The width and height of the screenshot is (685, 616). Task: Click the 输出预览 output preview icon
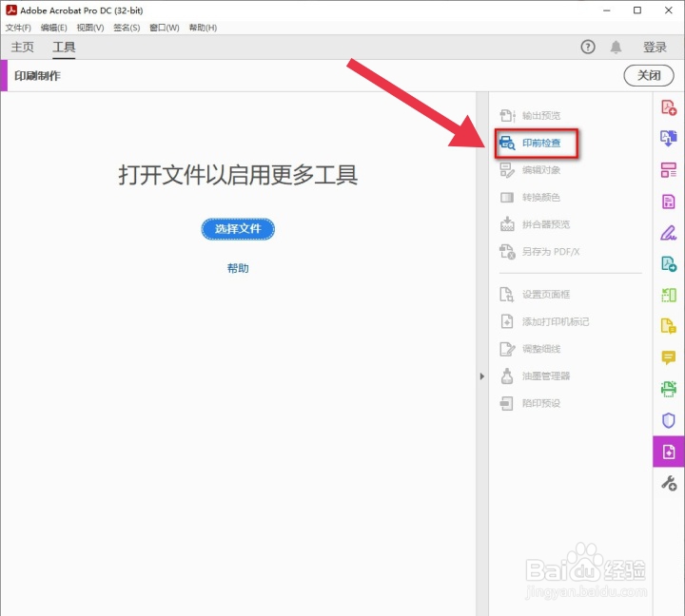point(507,116)
